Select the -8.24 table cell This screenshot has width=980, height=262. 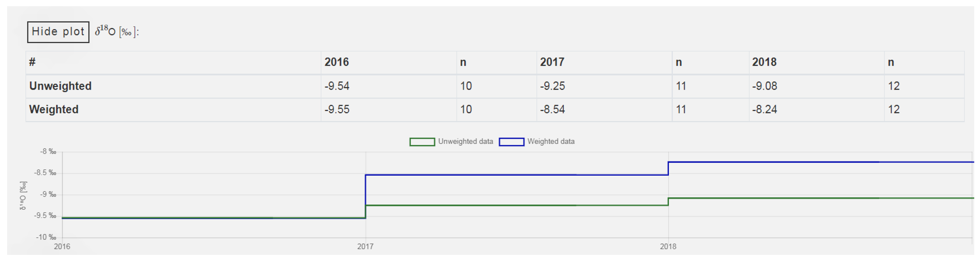(764, 110)
